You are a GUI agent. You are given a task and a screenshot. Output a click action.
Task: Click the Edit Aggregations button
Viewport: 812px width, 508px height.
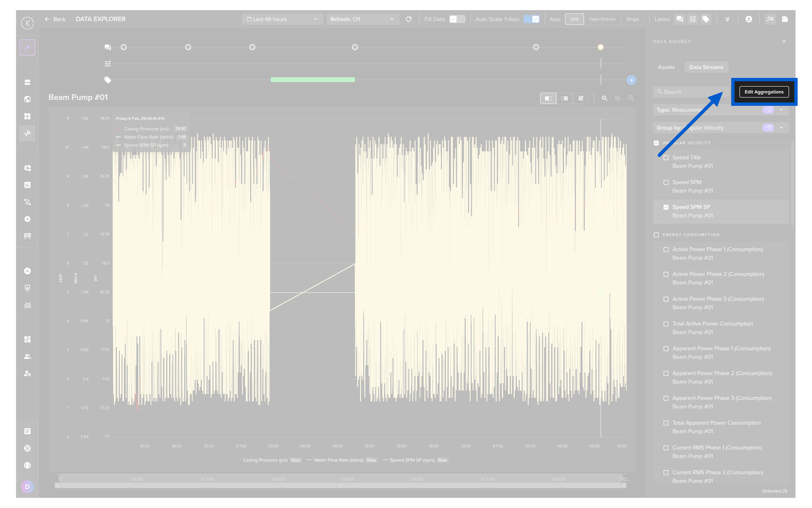(764, 92)
